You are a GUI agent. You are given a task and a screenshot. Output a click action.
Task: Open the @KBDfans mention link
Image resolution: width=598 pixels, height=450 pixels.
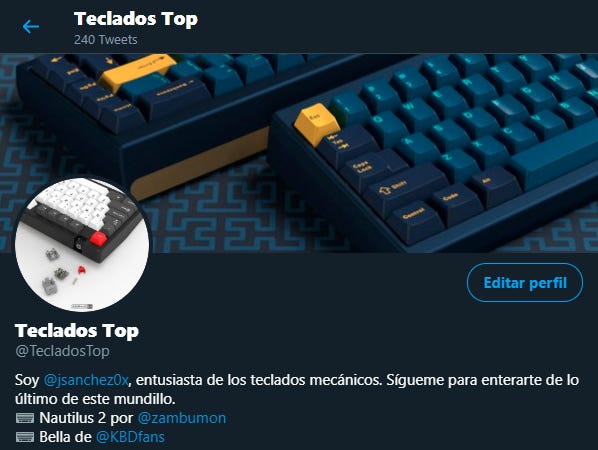click(130, 437)
